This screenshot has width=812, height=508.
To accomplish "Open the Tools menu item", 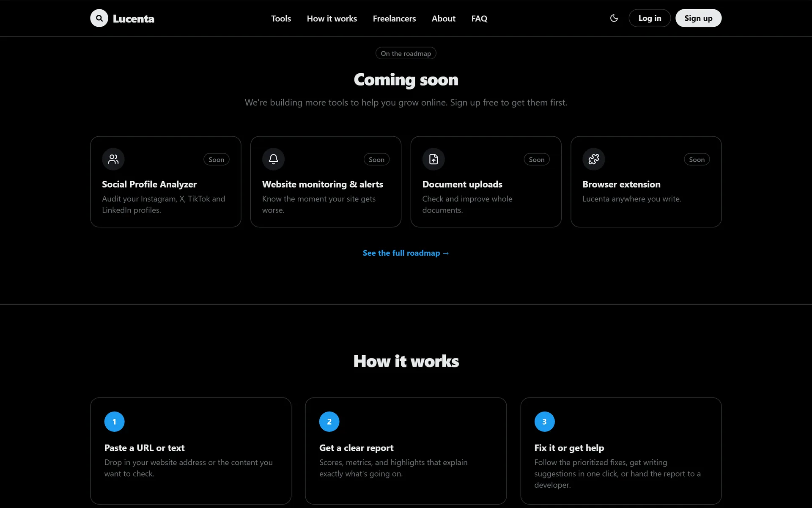I will point(281,19).
